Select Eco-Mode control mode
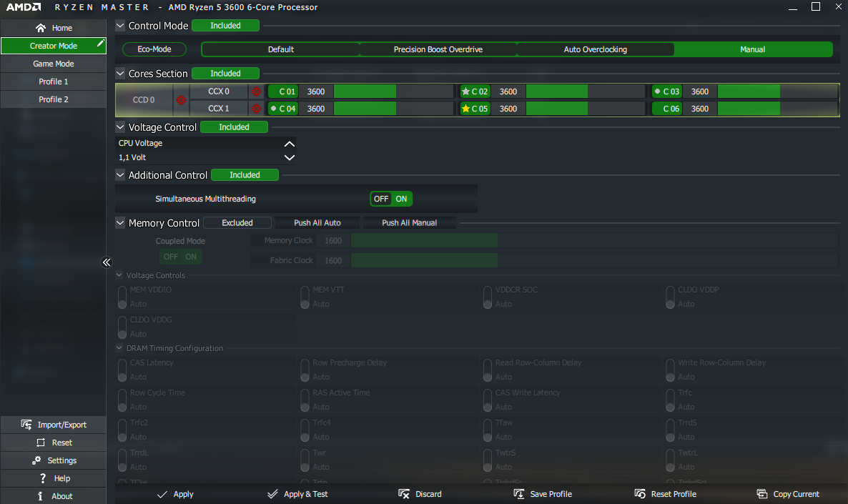 [154, 49]
